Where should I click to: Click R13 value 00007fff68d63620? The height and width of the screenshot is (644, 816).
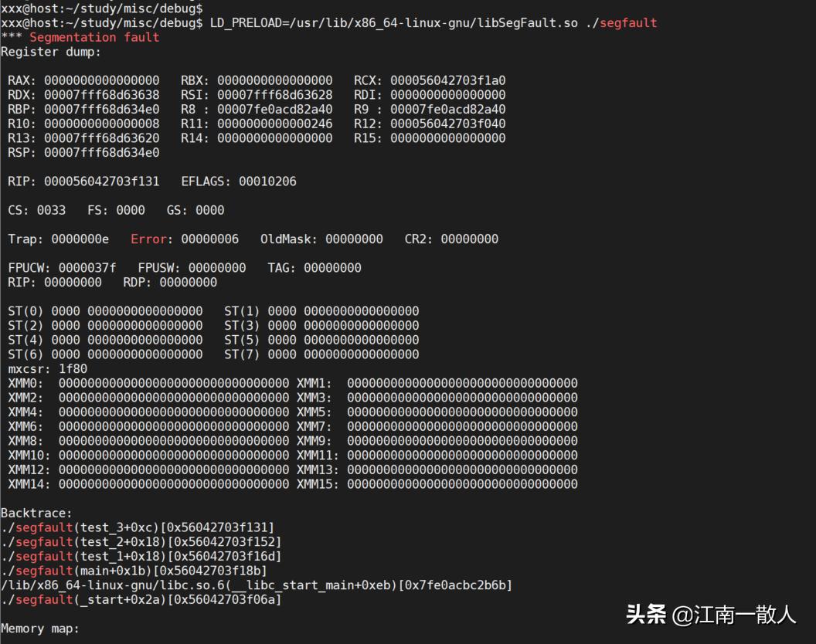pyautogui.click(x=102, y=138)
